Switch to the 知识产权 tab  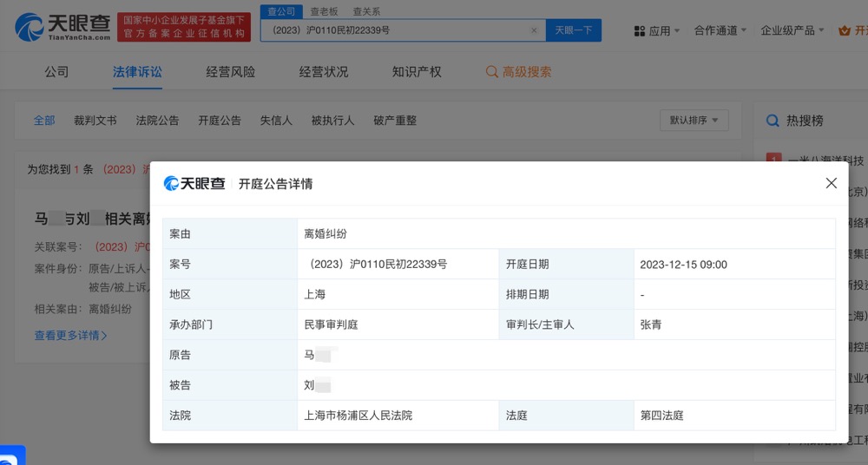coord(417,72)
